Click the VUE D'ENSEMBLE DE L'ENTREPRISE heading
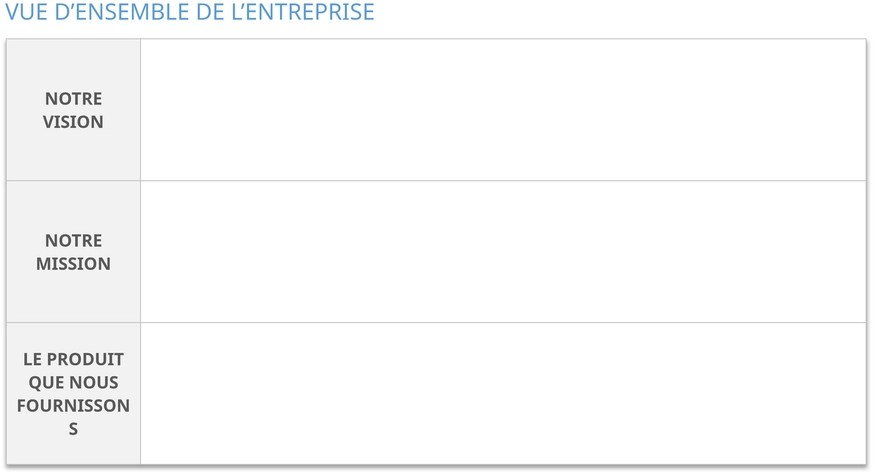The width and height of the screenshot is (874, 474). coord(190,12)
